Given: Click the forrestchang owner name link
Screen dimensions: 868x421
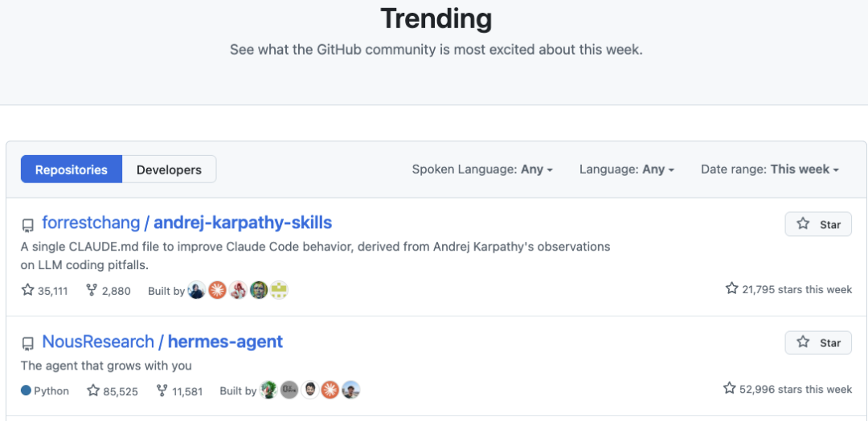Looking at the screenshot, I should (90, 223).
